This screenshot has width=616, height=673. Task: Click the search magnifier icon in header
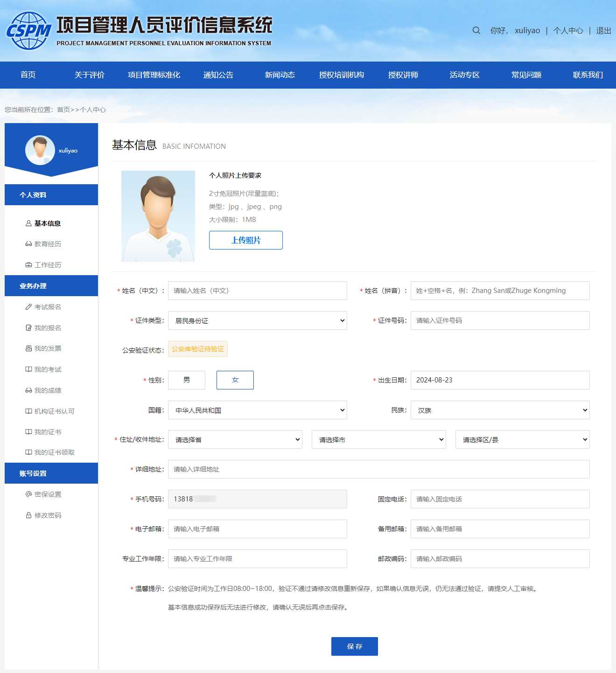(476, 30)
